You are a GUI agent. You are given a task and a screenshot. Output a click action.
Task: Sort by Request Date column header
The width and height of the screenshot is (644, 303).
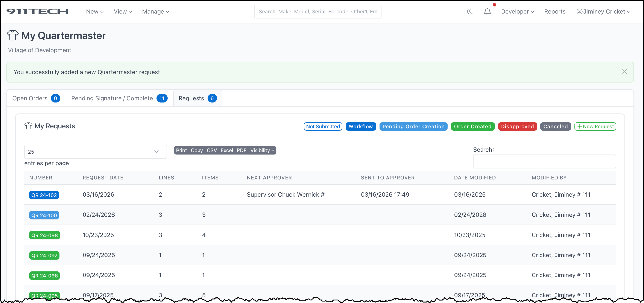click(103, 178)
